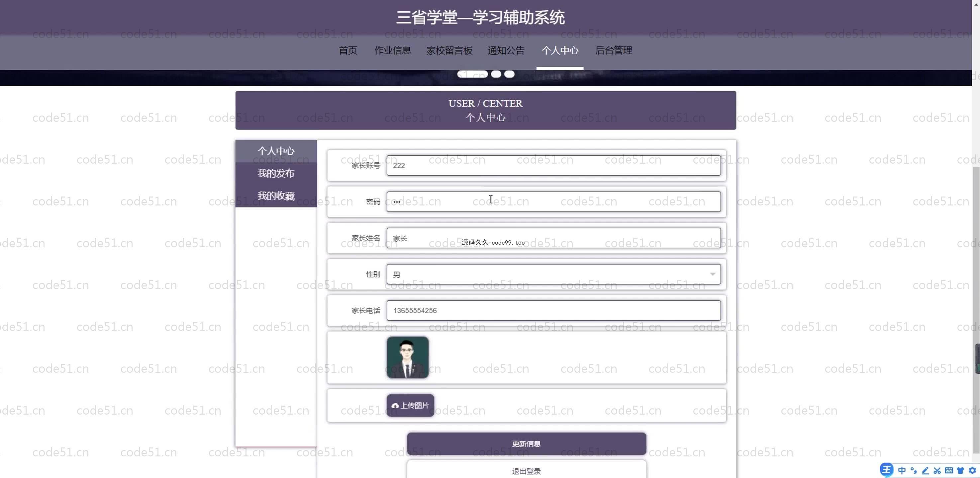Click the page vertical scrollbar thumb
Screen dimensions: 980x478
tap(976, 310)
